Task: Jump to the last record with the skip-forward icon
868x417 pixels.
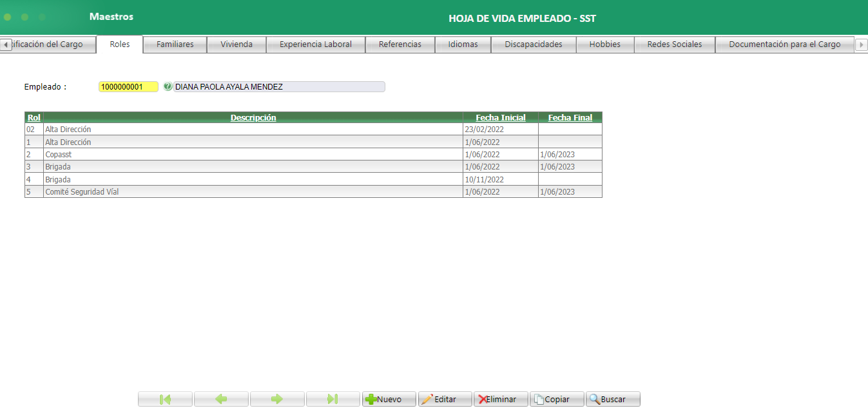Action: point(333,398)
